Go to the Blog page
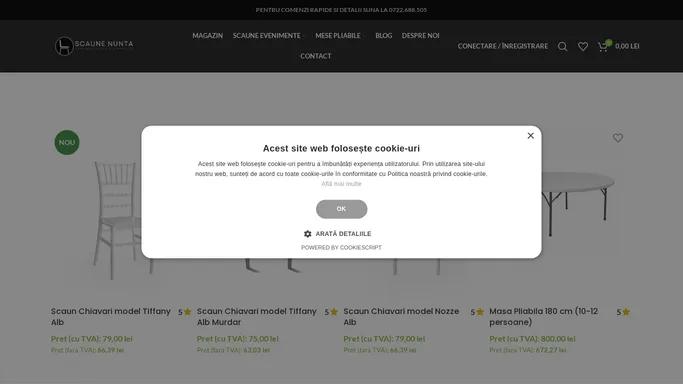 point(384,36)
